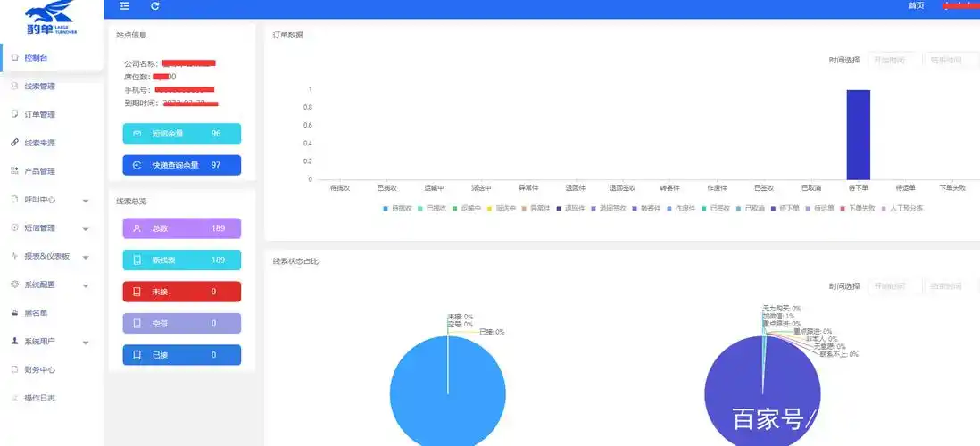The height and width of the screenshot is (446, 980).
Task: Open the 未接 red card
Action: pyautogui.click(x=182, y=292)
